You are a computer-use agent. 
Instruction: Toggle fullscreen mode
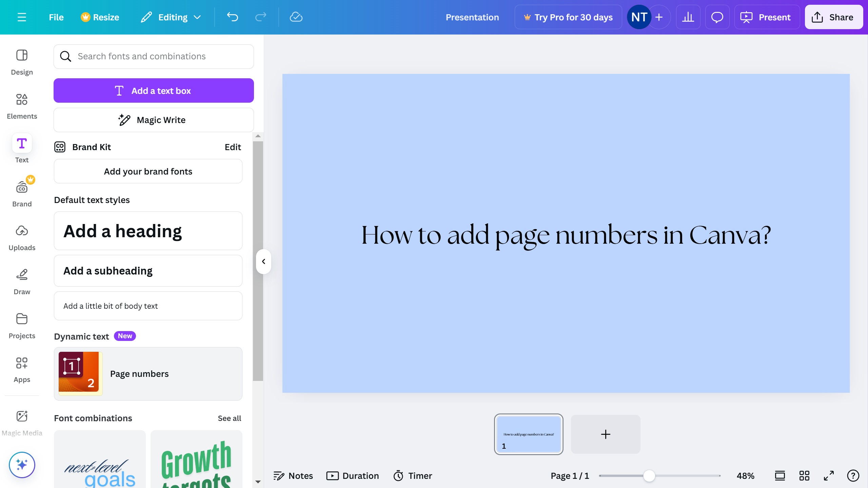point(829,476)
